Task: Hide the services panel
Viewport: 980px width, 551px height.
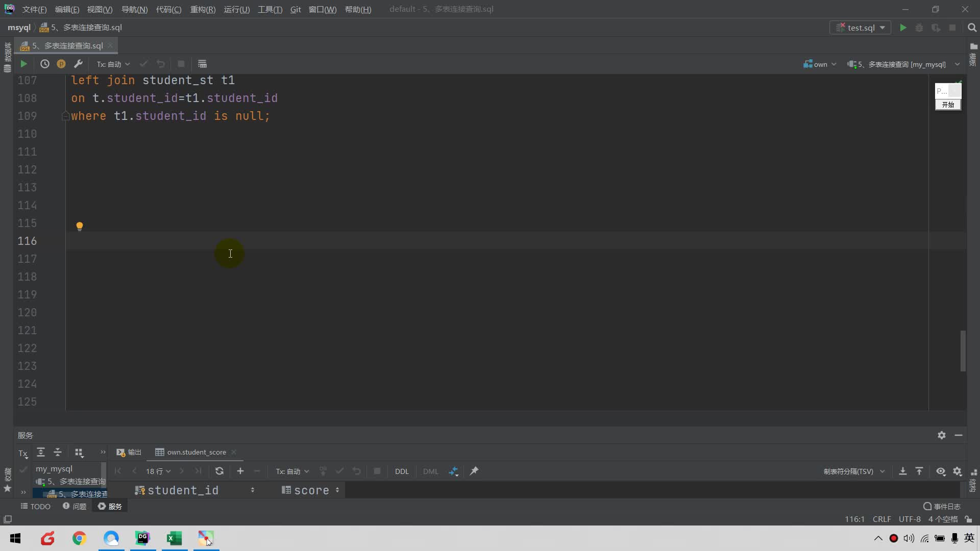Action: [959, 435]
